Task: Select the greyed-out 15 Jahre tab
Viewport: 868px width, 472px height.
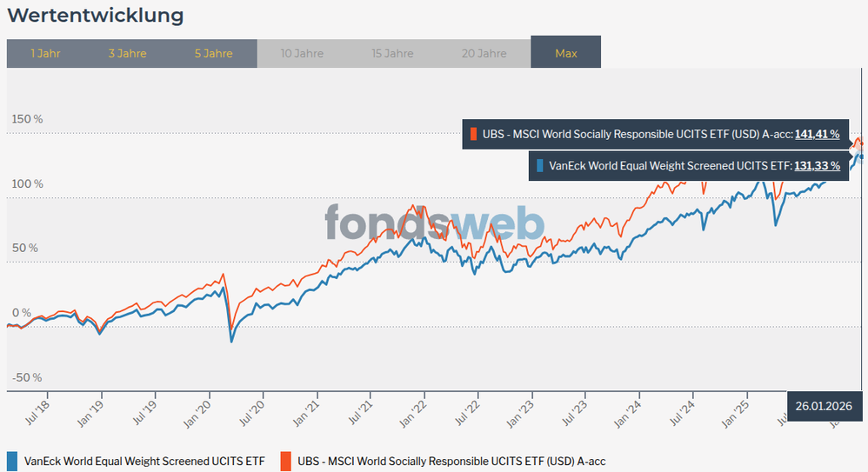Action: coord(392,54)
